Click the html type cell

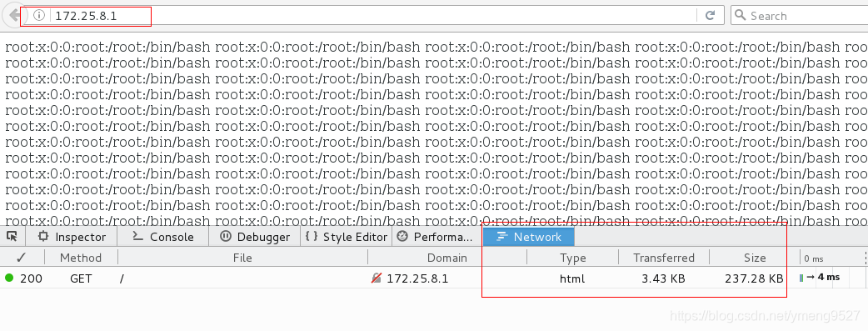pos(572,278)
